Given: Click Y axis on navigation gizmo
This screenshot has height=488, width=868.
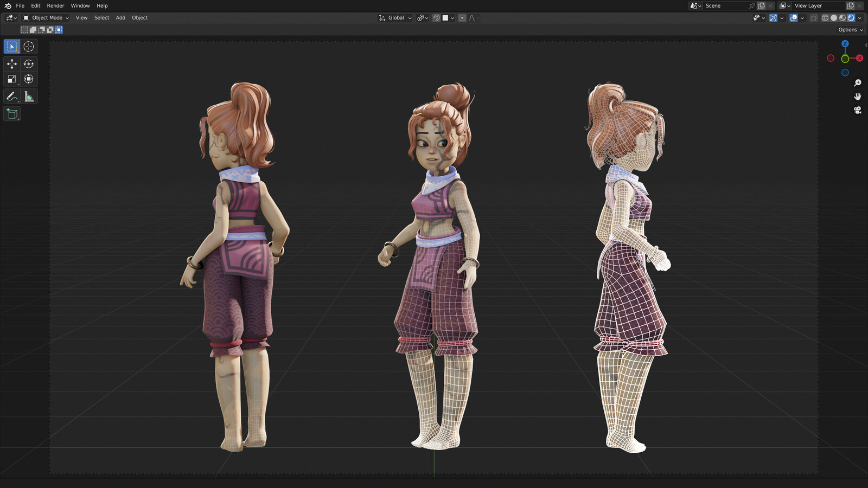Looking at the screenshot, I should click(x=845, y=59).
